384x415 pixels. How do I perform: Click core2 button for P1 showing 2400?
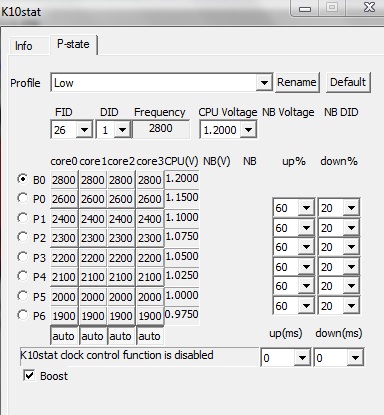[121, 219]
